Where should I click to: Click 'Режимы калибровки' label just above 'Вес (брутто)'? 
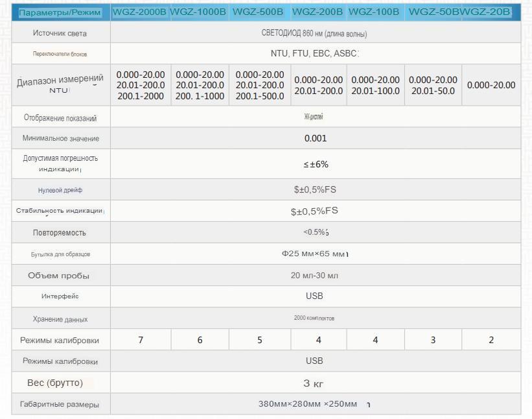pos(60,361)
